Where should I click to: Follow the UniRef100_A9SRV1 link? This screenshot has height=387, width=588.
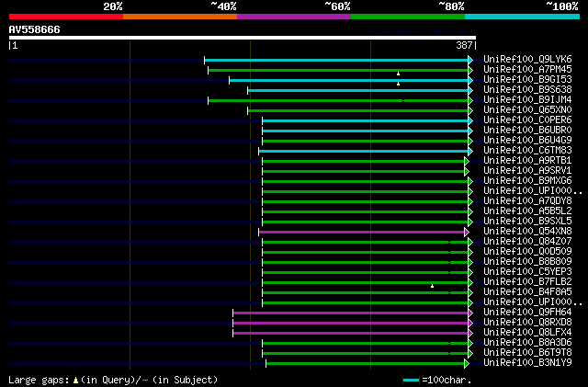click(527, 171)
